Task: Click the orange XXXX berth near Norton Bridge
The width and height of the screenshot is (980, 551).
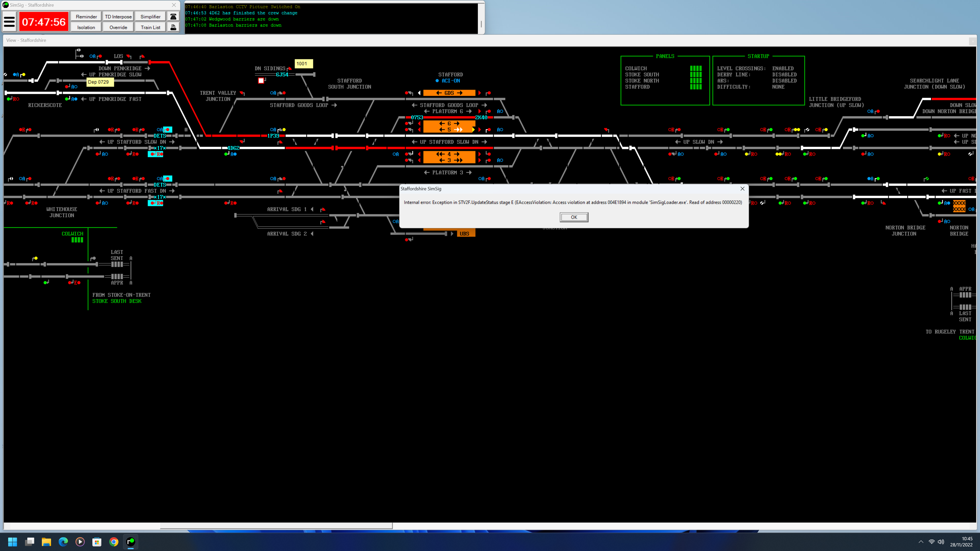Action: pyautogui.click(x=959, y=206)
